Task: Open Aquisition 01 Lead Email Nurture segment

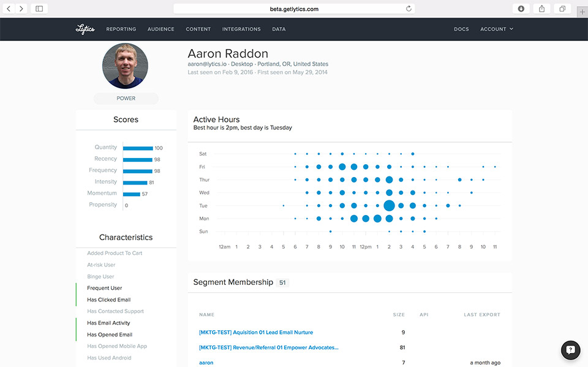Action: (256, 332)
